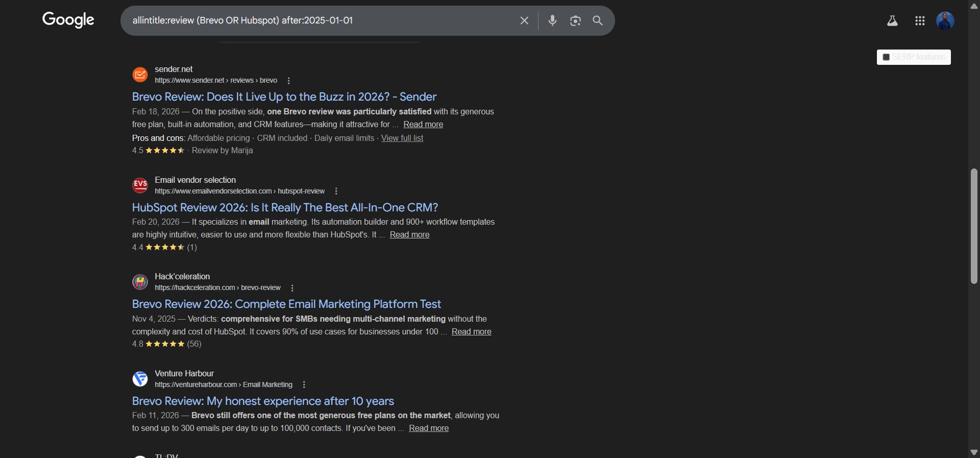Open more options for emailvendorselection result
This screenshot has height=458, width=980.
[x=336, y=191]
